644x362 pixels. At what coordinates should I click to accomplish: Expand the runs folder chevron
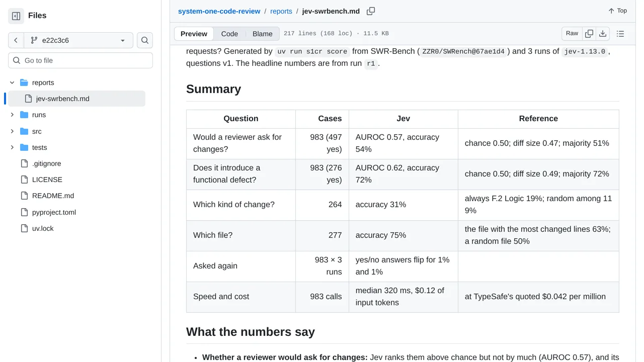click(x=12, y=115)
